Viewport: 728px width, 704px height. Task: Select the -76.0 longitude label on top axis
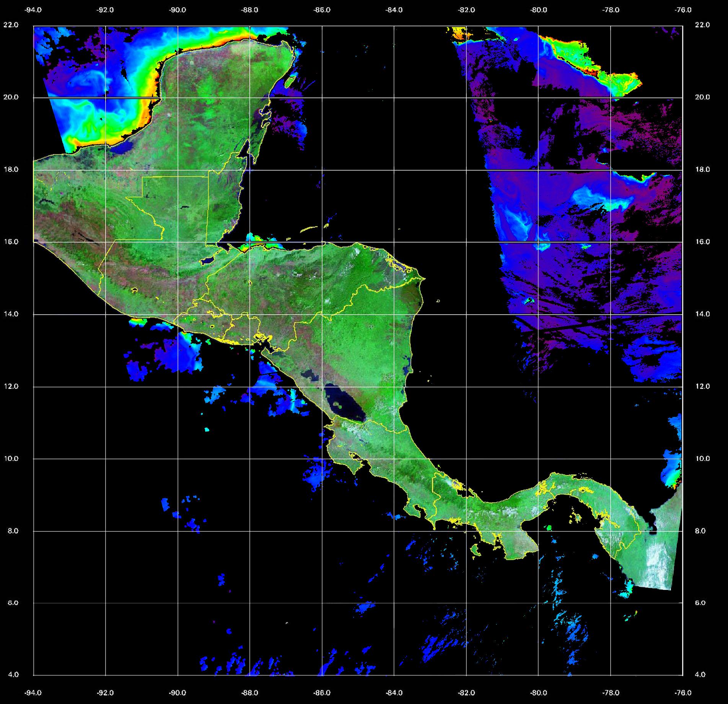tap(683, 10)
